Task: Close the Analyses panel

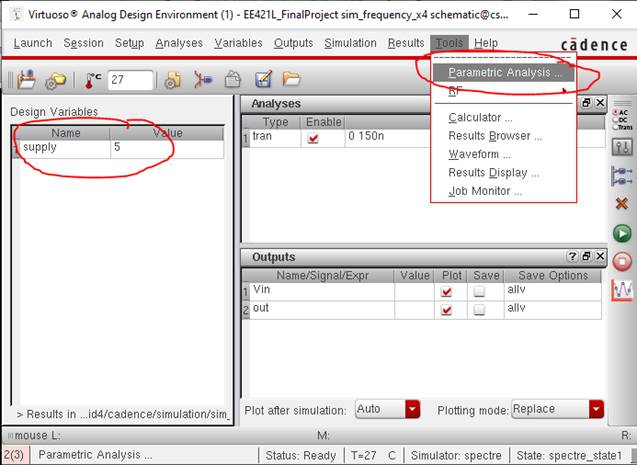Action: click(x=600, y=103)
